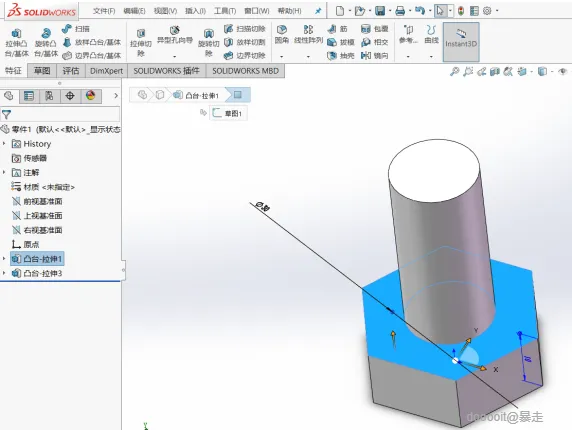
Task: Open the Fillet (圆角) dropdown arrow
Action: [x=282, y=57]
